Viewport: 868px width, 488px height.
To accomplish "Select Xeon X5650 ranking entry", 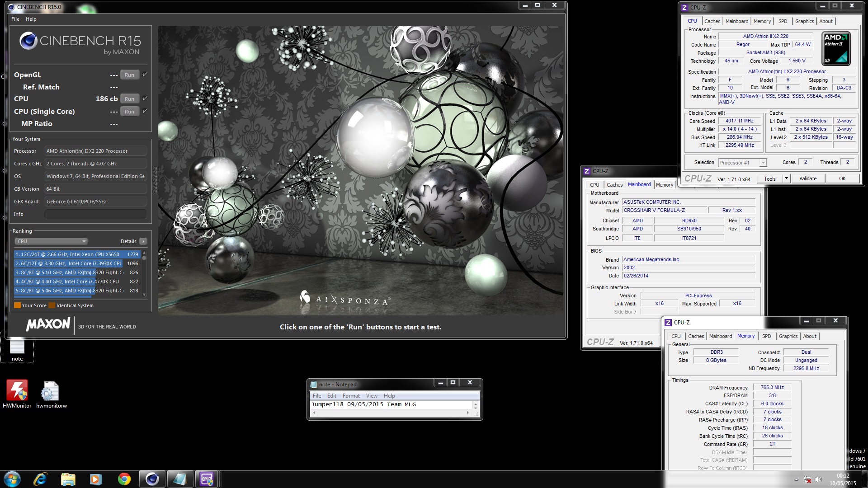I will tap(77, 254).
